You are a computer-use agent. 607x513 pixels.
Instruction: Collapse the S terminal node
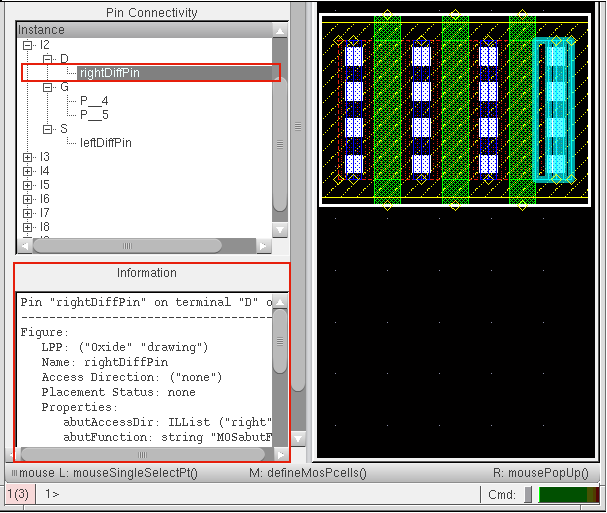[48, 129]
